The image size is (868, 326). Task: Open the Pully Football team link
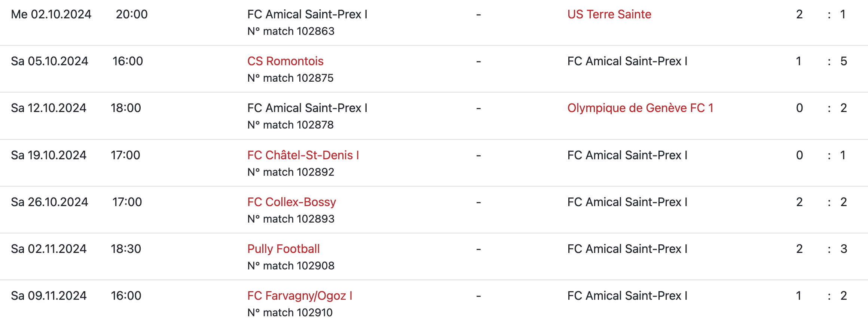[283, 249]
